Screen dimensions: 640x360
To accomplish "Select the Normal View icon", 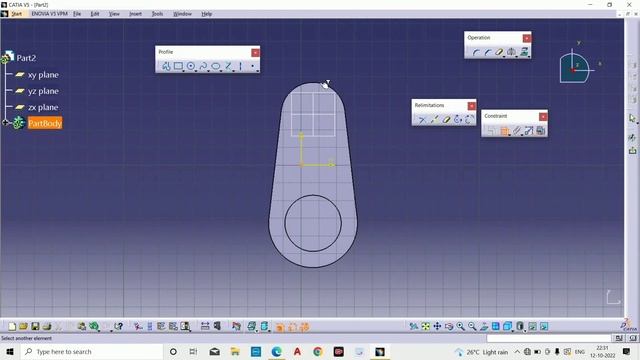I will 484,326.
